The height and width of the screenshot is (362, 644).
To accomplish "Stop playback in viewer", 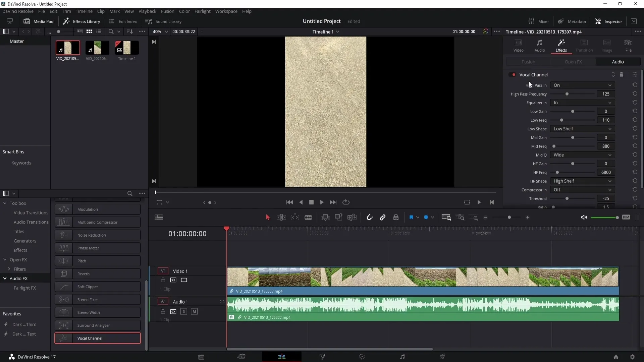I will (311, 202).
